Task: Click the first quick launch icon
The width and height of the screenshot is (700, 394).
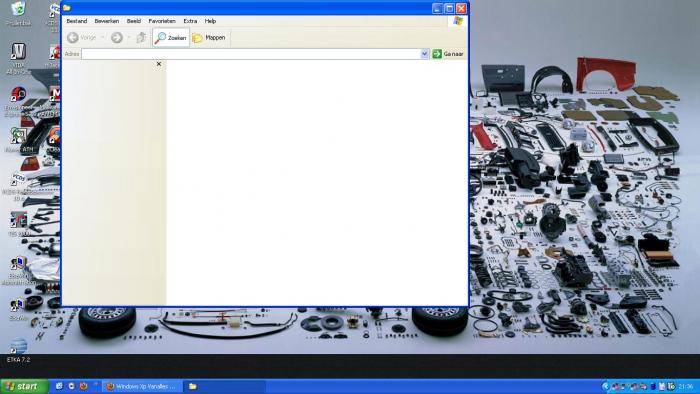Action: 59,386
